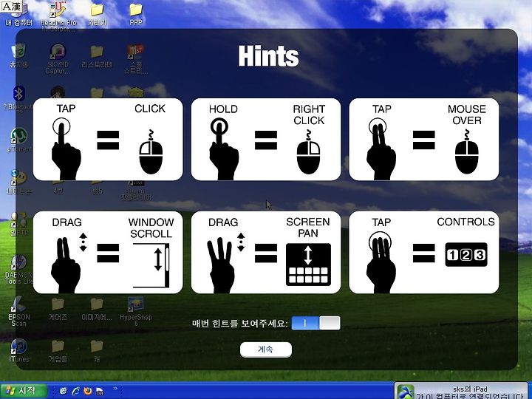Toggle the 매번 힌트를 보여주세요 switch
Screen dimensions: 532x399
click(x=316, y=323)
